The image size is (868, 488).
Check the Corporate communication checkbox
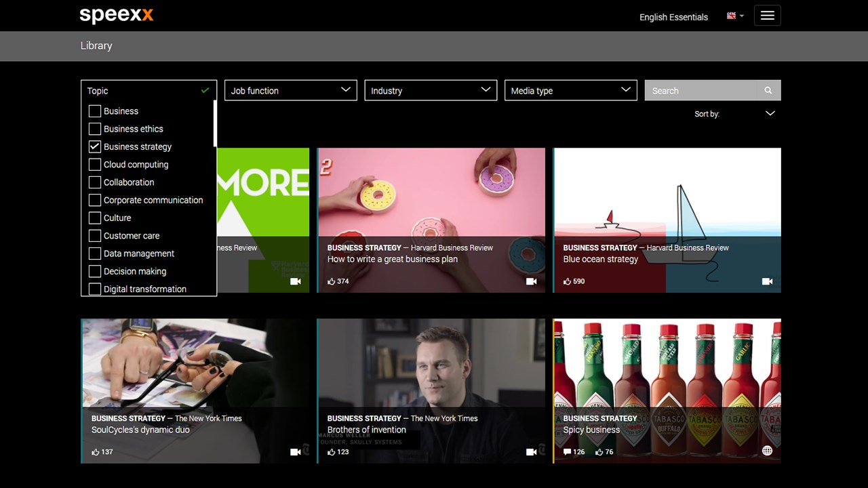coord(95,200)
